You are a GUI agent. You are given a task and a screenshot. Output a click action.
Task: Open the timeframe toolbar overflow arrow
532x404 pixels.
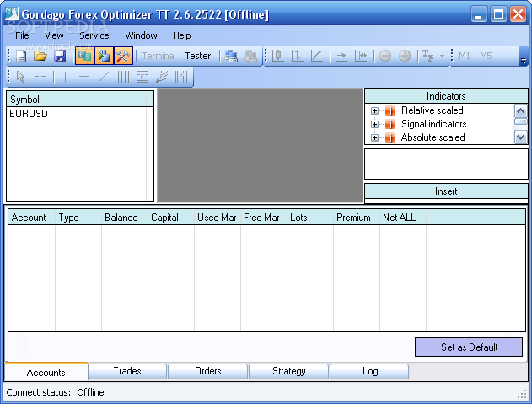click(524, 61)
